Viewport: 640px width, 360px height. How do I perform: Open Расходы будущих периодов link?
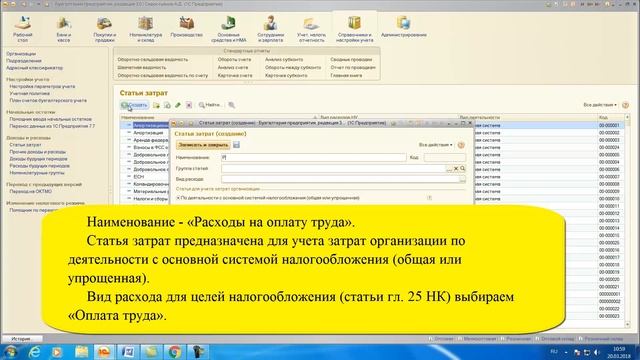(x=40, y=166)
